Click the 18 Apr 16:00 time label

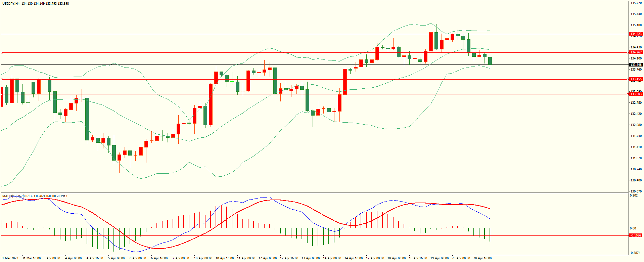[418, 258]
